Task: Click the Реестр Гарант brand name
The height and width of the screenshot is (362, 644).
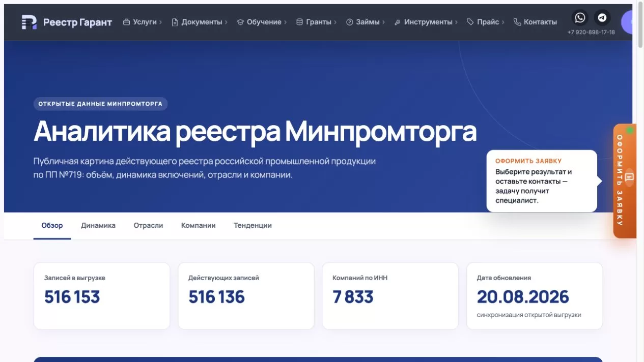Action: point(77,22)
